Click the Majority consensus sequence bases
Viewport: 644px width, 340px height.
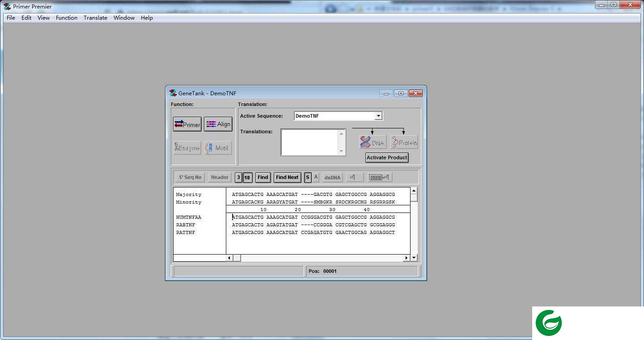[314, 194]
